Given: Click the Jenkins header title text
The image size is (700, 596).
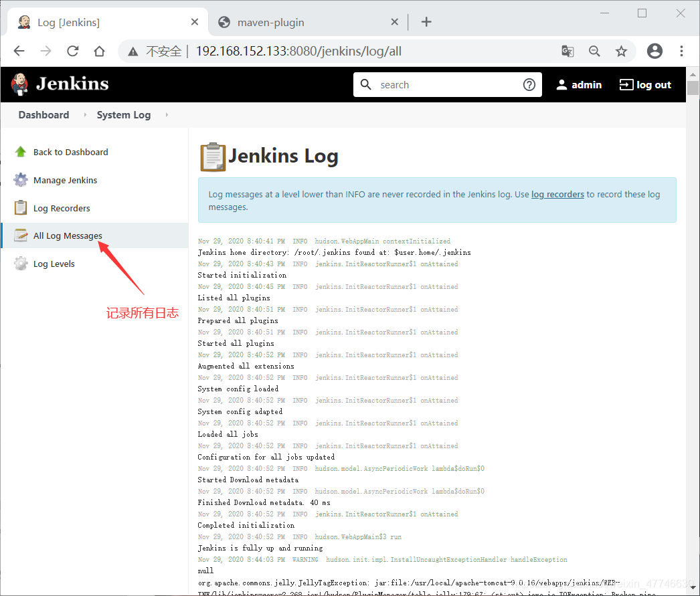Looking at the screenshot, I should (72, 84).
